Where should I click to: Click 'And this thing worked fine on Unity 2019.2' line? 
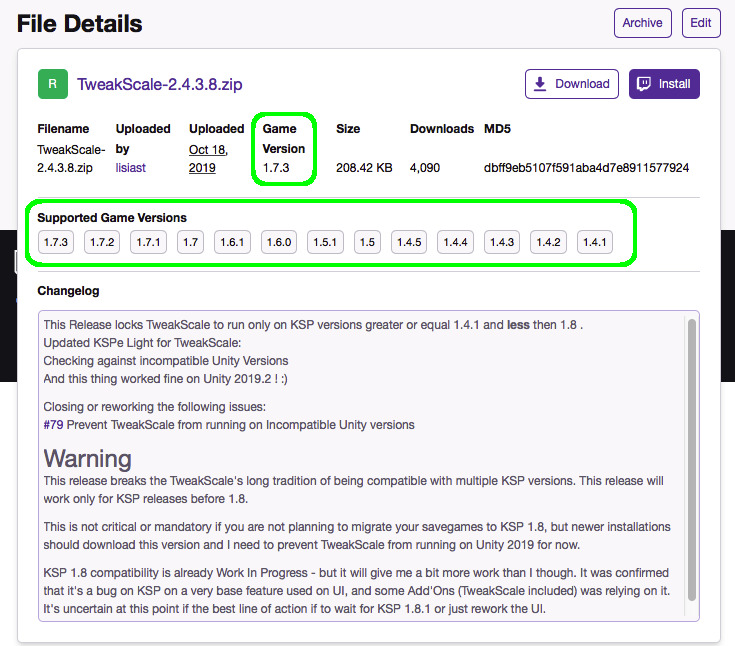click(165, 379)
